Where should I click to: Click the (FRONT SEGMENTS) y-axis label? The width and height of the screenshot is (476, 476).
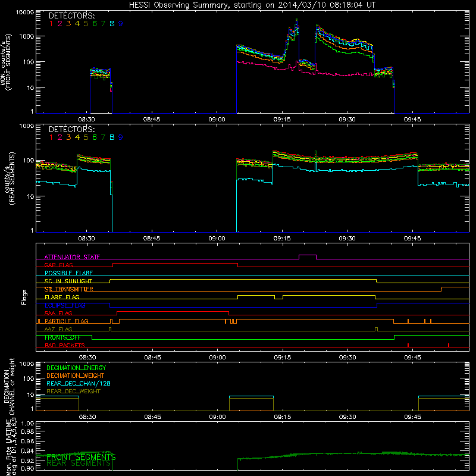(x=8, y=62)
